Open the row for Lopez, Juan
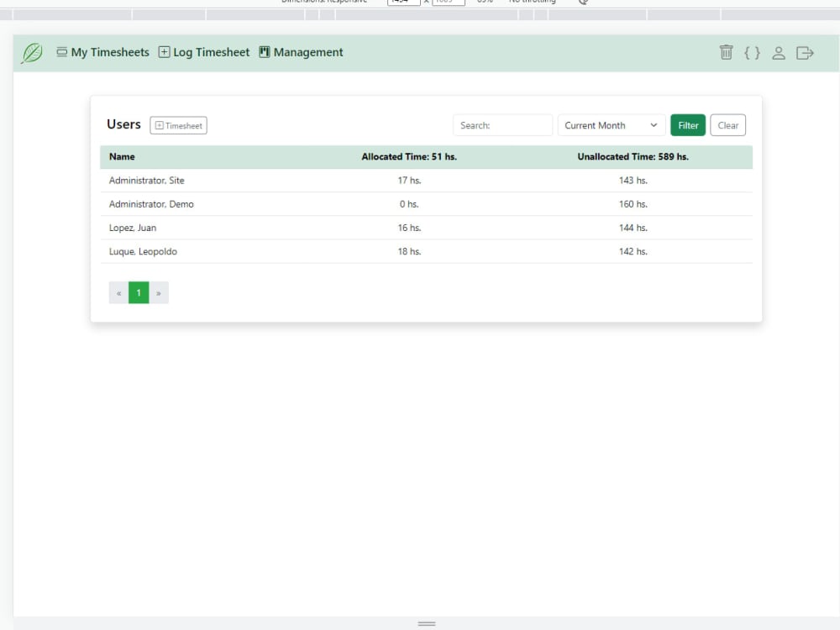This screenshot has height=630, width=840. coord(132,228)
